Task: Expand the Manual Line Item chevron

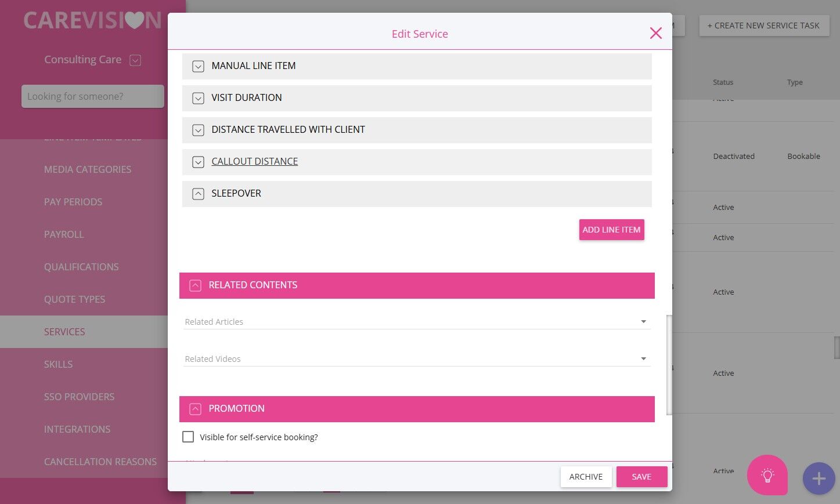Action: (x=198, y=67)
